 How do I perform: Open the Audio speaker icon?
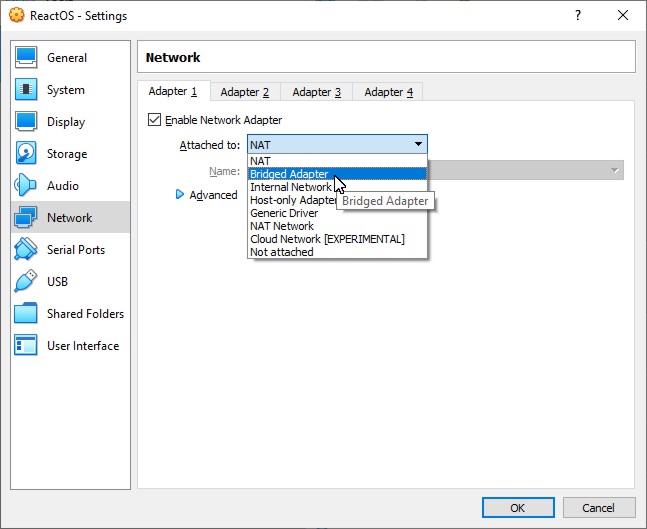(26, 185)
